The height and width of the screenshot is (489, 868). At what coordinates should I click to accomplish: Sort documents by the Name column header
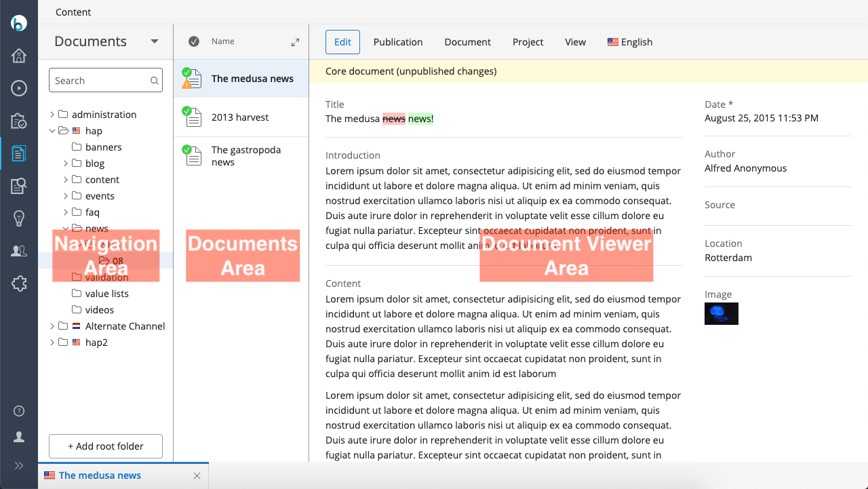pos(223,41)
